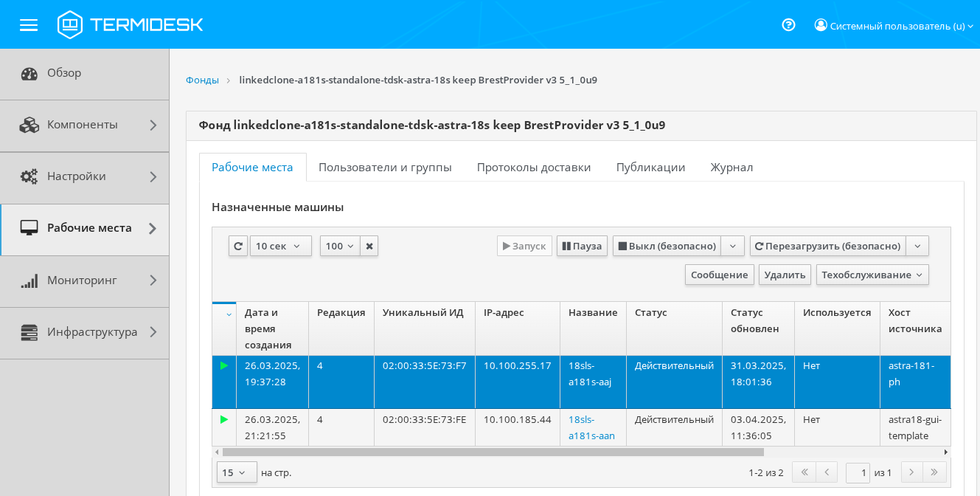This screenshot has height=496, width=980.
Task: Click the page number input field
Action: (x=858, y=472)
